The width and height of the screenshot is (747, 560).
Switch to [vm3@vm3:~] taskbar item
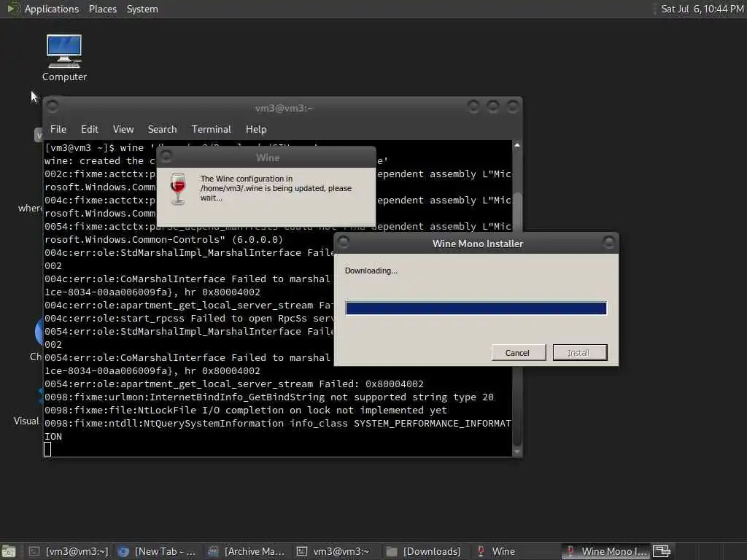(x=69, y=551)
